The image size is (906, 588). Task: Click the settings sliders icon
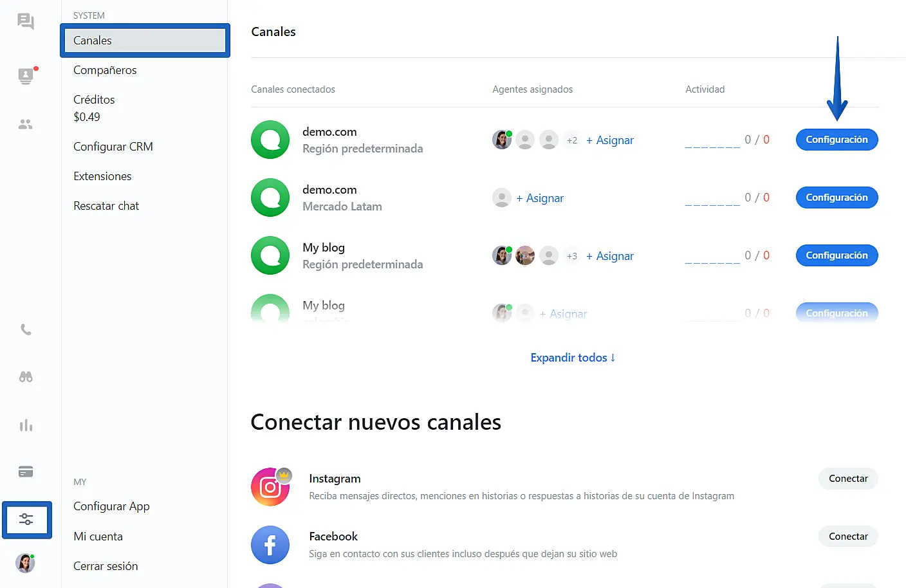[x=26, y=519]
